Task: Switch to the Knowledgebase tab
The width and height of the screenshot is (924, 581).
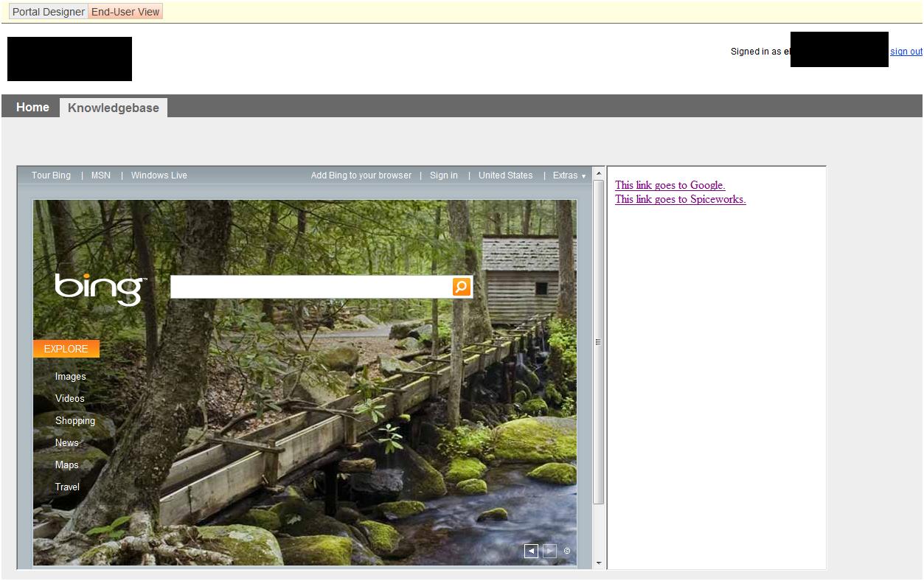Action: (x=114, y=107)
